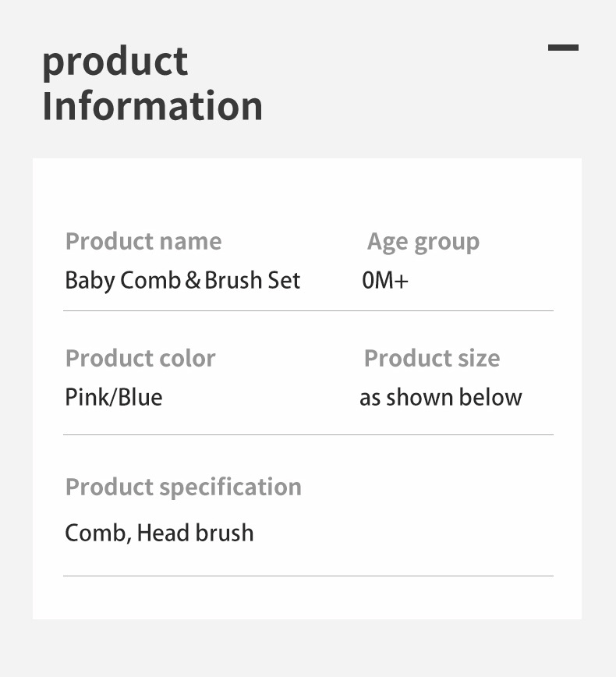Click the divider line below Product name row

click(308, 310)
